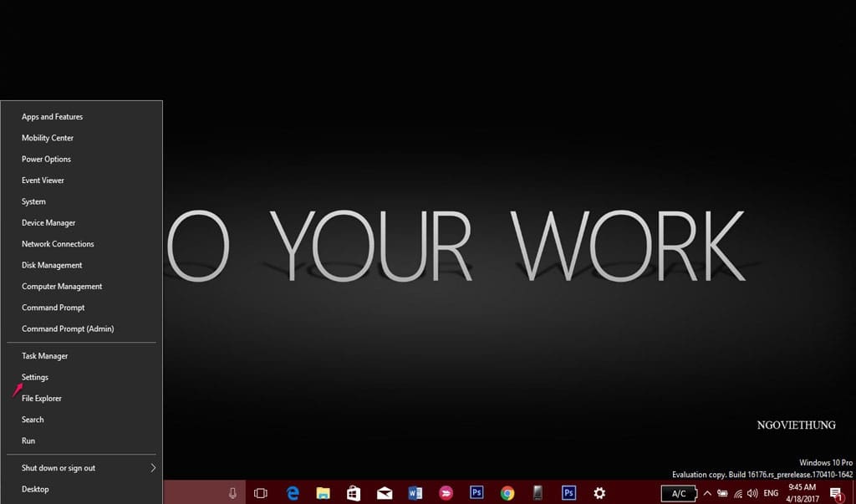This screenshot has width=856, height=504.
Task: Open the Mail app in taskbar
Action: point(385,493)
